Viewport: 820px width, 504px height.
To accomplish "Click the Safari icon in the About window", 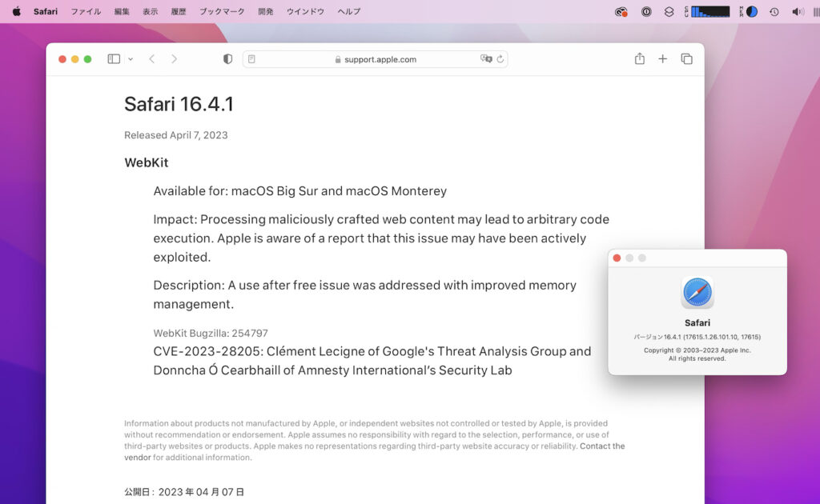I will (x=697, y=294).
